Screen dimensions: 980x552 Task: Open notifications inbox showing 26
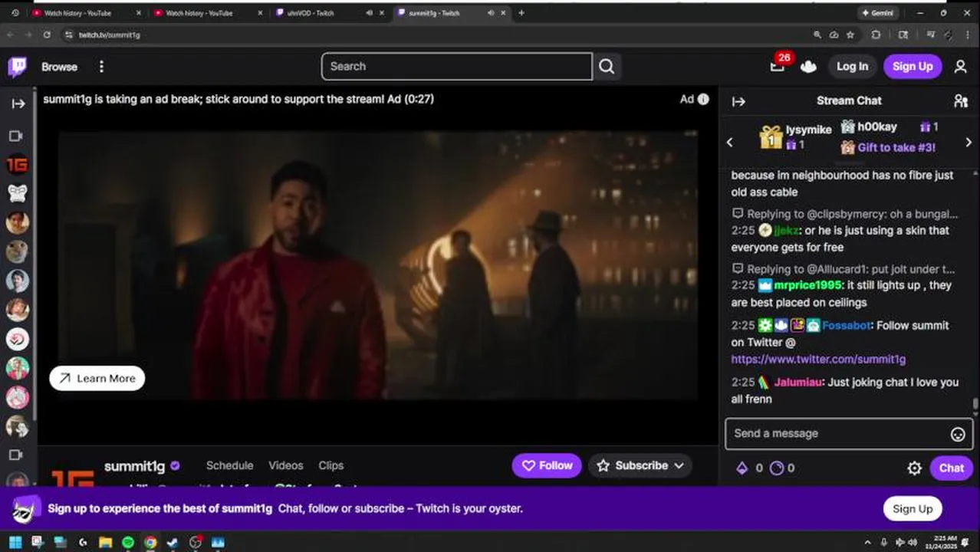778,66
